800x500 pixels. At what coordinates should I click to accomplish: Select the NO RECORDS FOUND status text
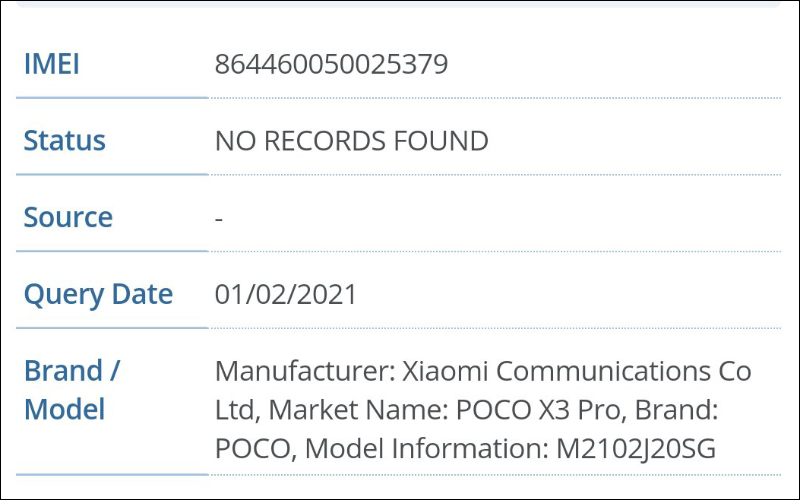click(x=351, y=141)
